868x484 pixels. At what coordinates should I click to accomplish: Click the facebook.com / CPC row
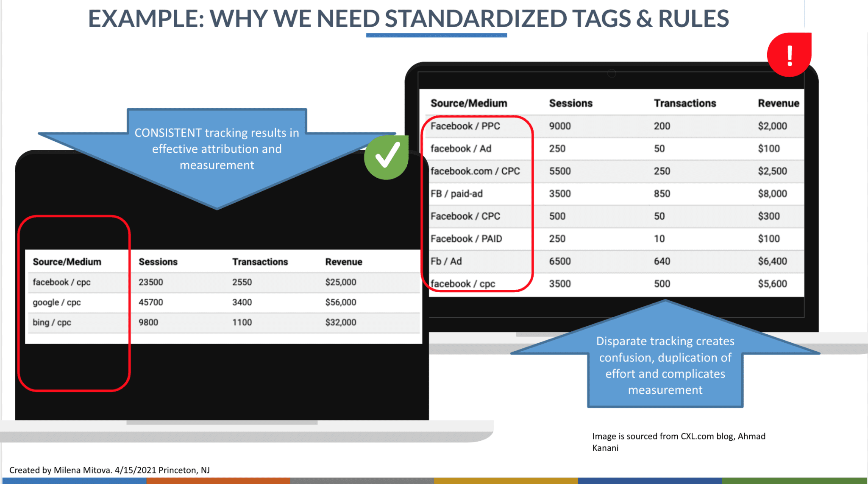click(x=475, y=171)
